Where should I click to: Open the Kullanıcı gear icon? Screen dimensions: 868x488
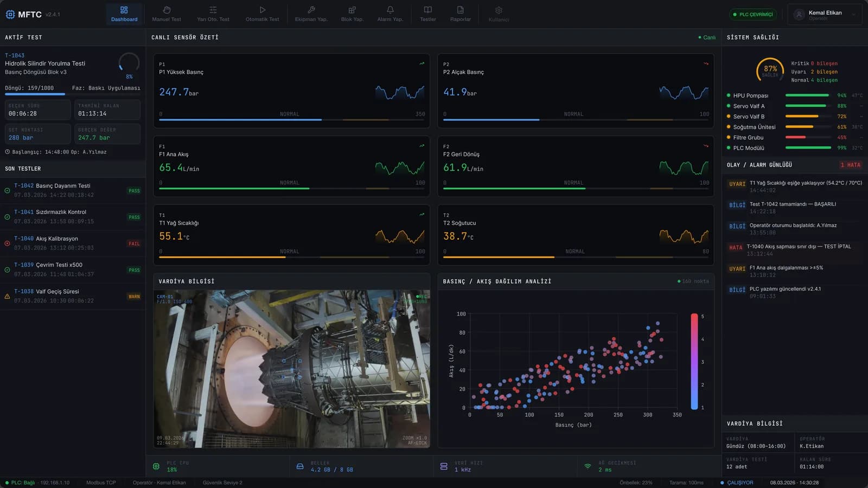[x=499, y=10]
